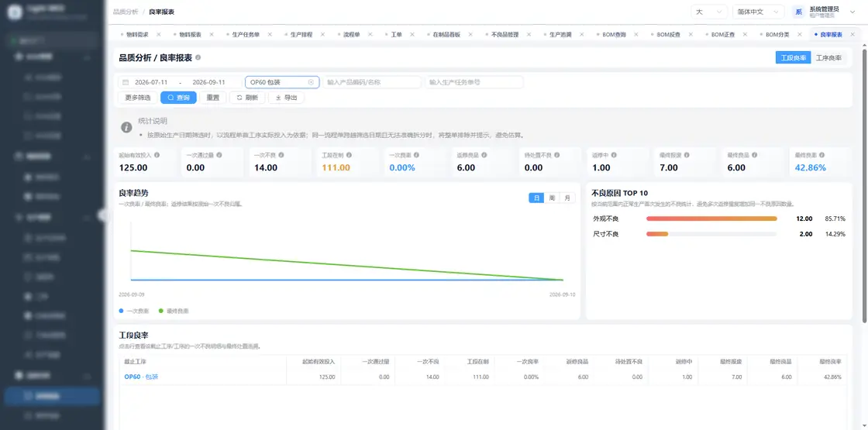Expand the 系统管理员 user menu chevron

tap(852, 12)
